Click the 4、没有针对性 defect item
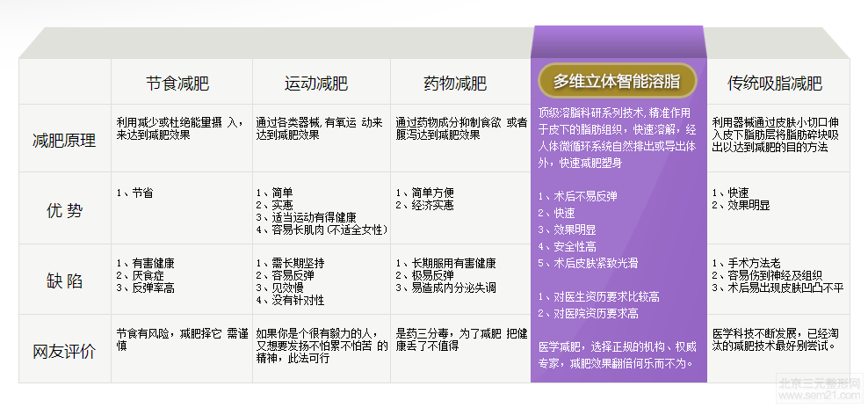The width and height of the screenshot is (868, 408). [x=290, y=300]
